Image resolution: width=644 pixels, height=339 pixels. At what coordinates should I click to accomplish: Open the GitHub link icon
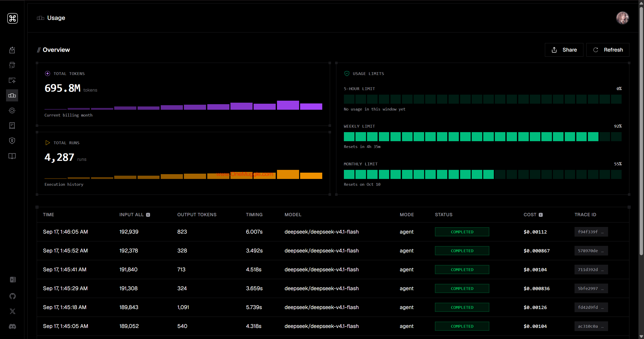[x=13, y=296]
